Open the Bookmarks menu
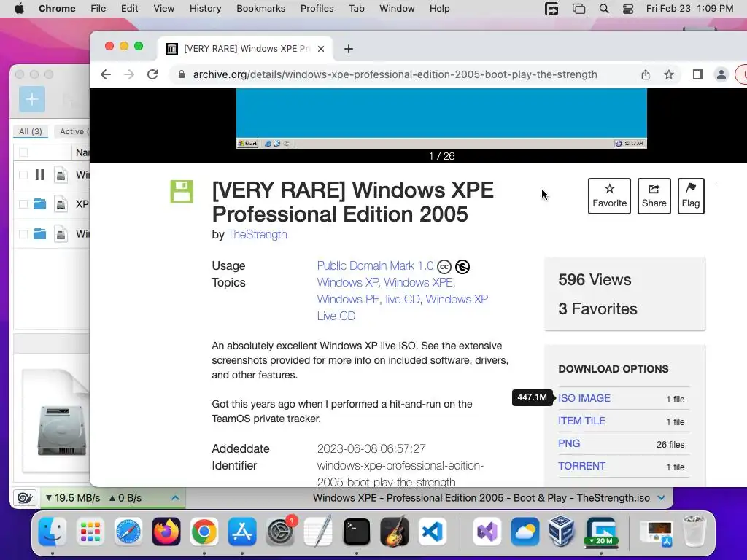Viewport: 747px width, 560px height. pyautogui.click(x=260, y=9)
